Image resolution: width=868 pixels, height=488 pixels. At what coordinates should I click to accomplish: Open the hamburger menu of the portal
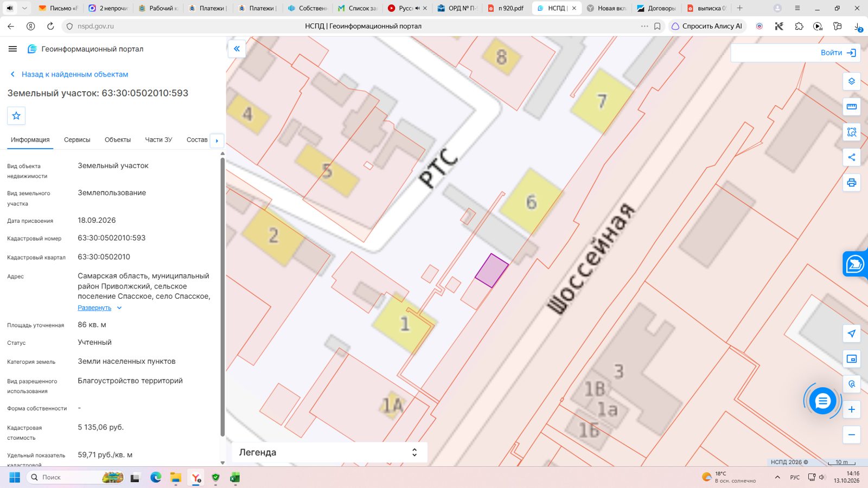12,49
